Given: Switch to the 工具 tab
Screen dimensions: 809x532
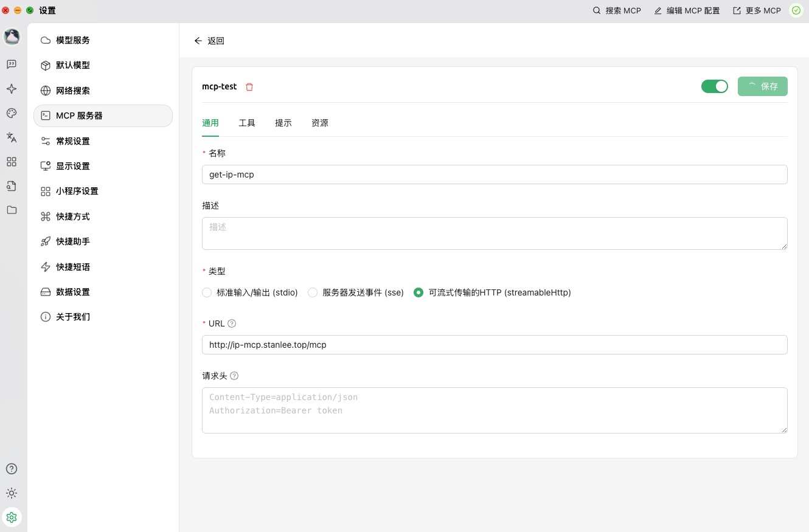Looking at the screenshot, I should tap(247, 123).
